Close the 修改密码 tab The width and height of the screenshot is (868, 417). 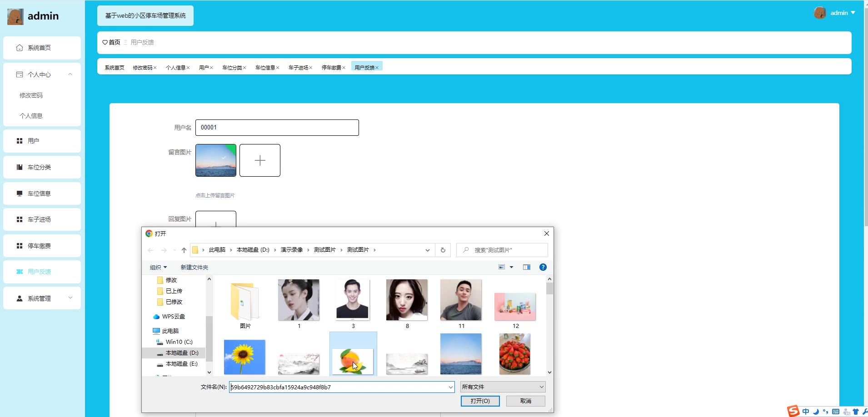[x=155, y=68]
